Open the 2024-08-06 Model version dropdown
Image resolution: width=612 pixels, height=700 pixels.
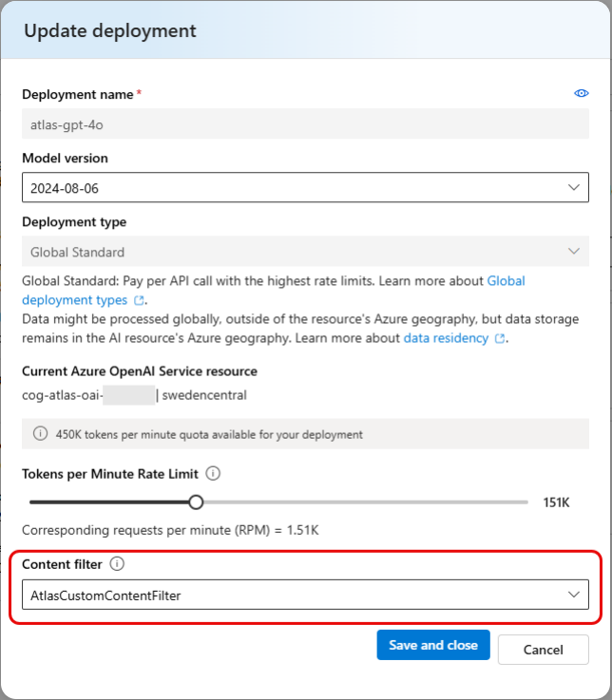306,187
